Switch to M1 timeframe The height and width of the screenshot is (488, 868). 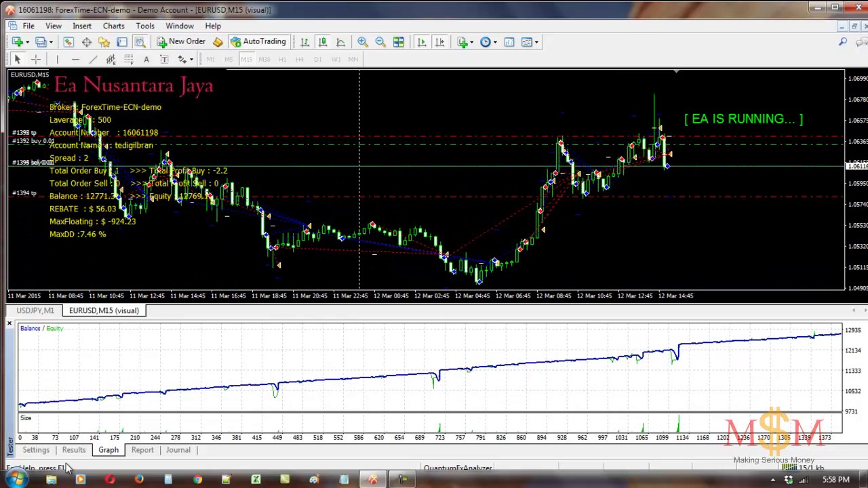211,60
